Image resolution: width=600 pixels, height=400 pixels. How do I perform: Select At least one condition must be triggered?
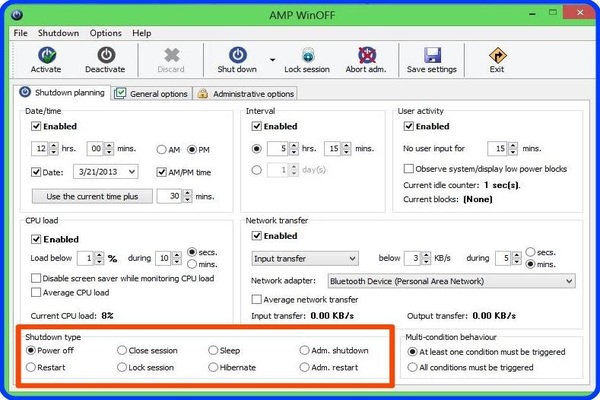click(412, 352)
